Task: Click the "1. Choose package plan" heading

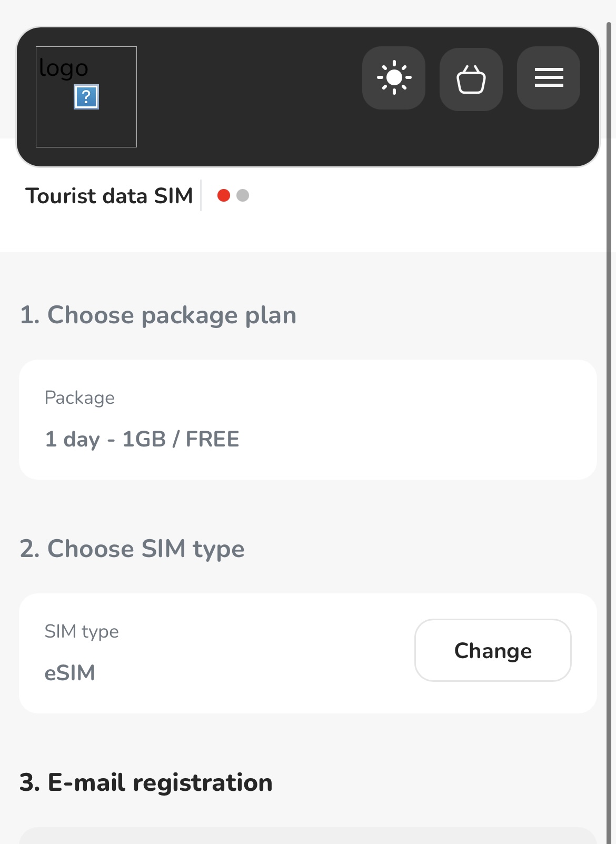Action: (158, 315)
